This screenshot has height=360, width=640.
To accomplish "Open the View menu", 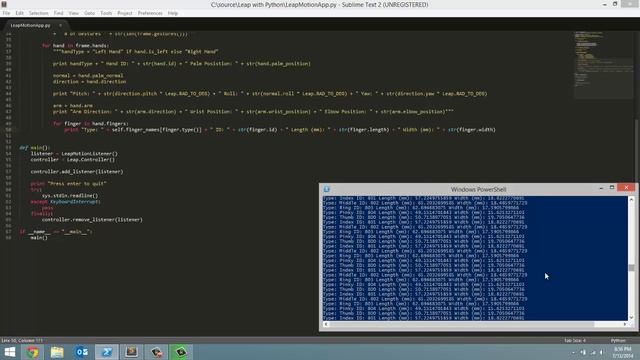I will point(73,13).
